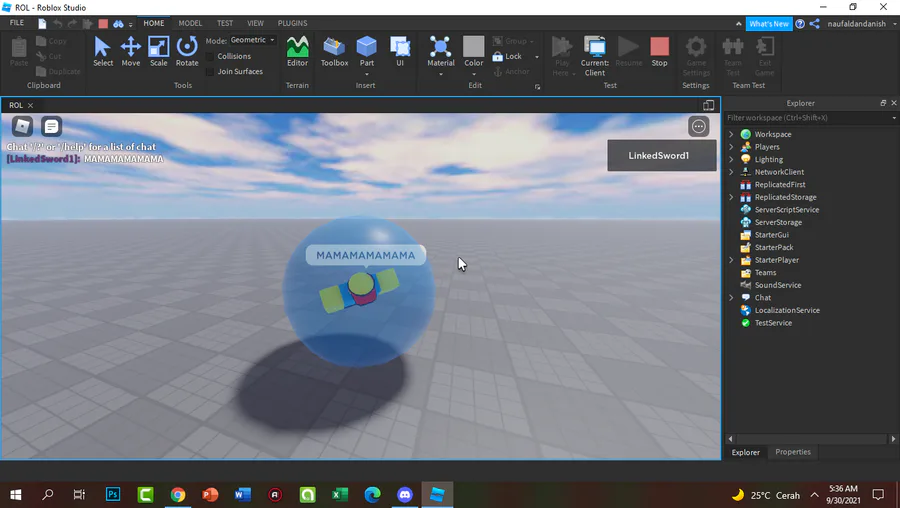Open the Roblox menu in viewport
The height and width of the screenshot is (508, 900).
tap(22, 126)
